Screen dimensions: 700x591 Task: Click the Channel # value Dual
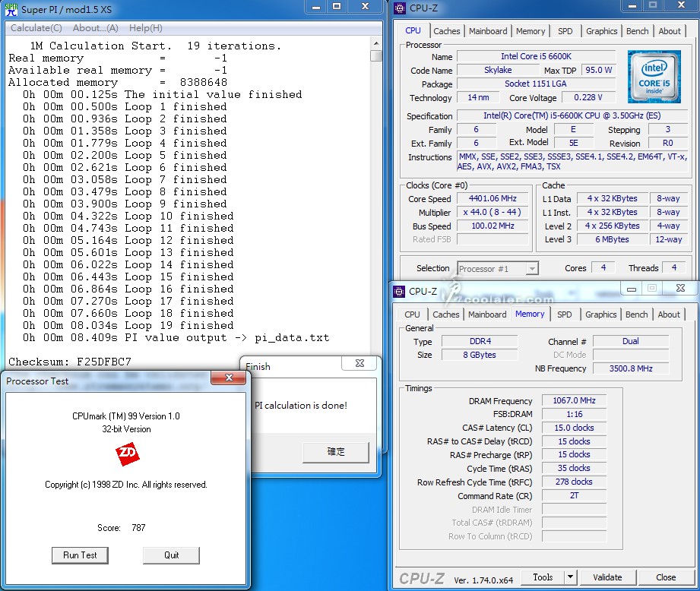point(631,341)
